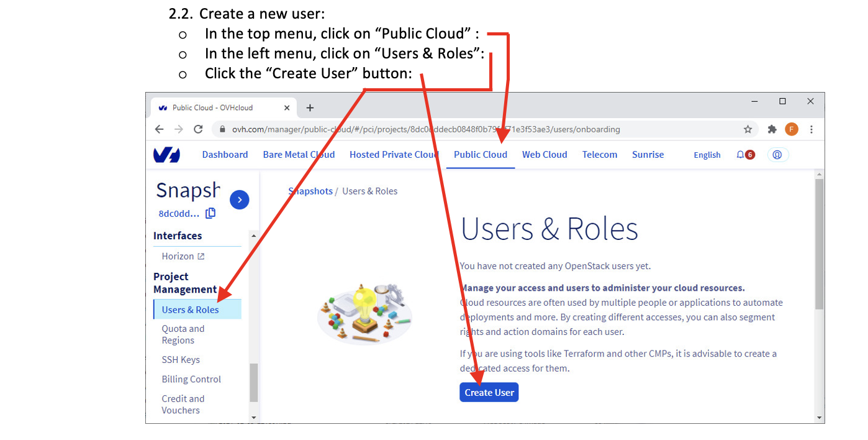Click the notifications bell icon

coord(741,155)
